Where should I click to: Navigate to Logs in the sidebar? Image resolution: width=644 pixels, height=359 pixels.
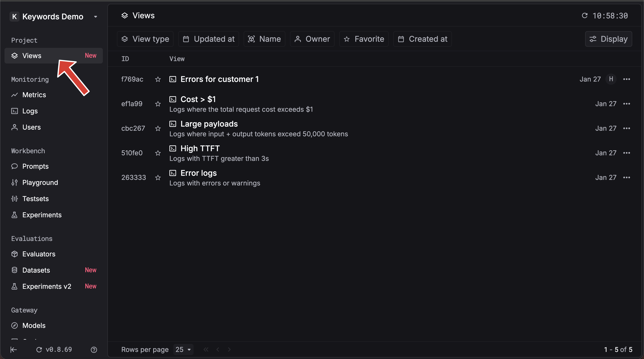[30, 111]
